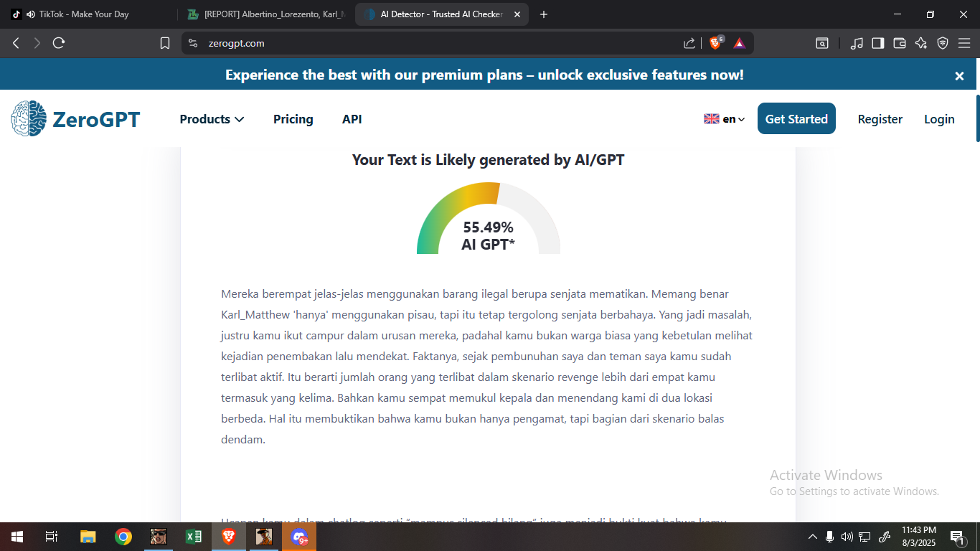Open Excel from the taskbar

tap(193, 537)
